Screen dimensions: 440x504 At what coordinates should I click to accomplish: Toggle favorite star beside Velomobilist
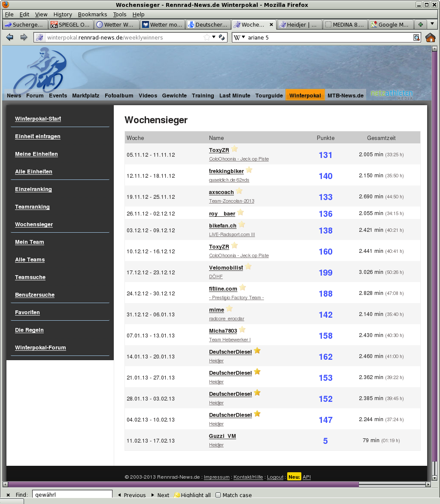(248, 267)
